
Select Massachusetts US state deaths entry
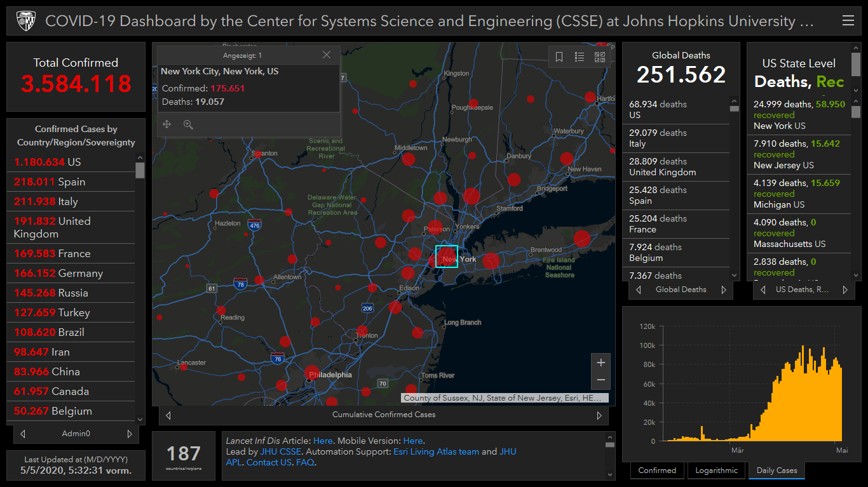tap(799, 233)
